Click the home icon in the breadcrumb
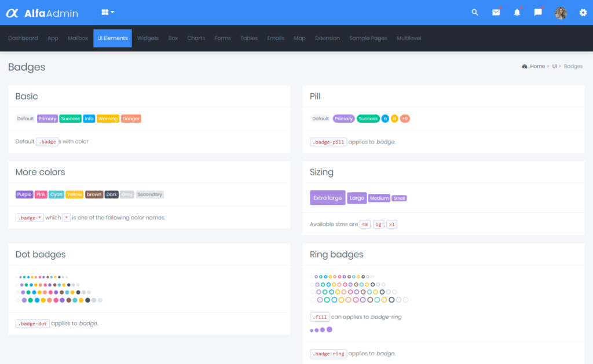 tap(526, 66)
